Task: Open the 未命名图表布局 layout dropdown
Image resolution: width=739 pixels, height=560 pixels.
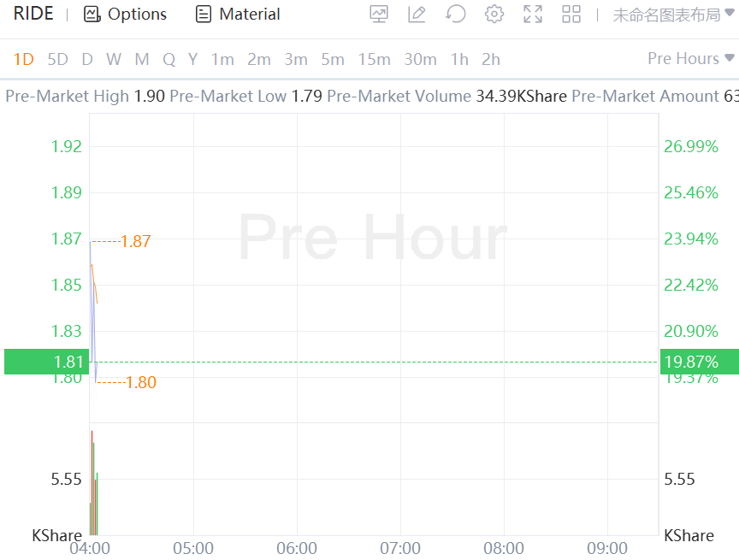Action: click(x=673, y=15)
